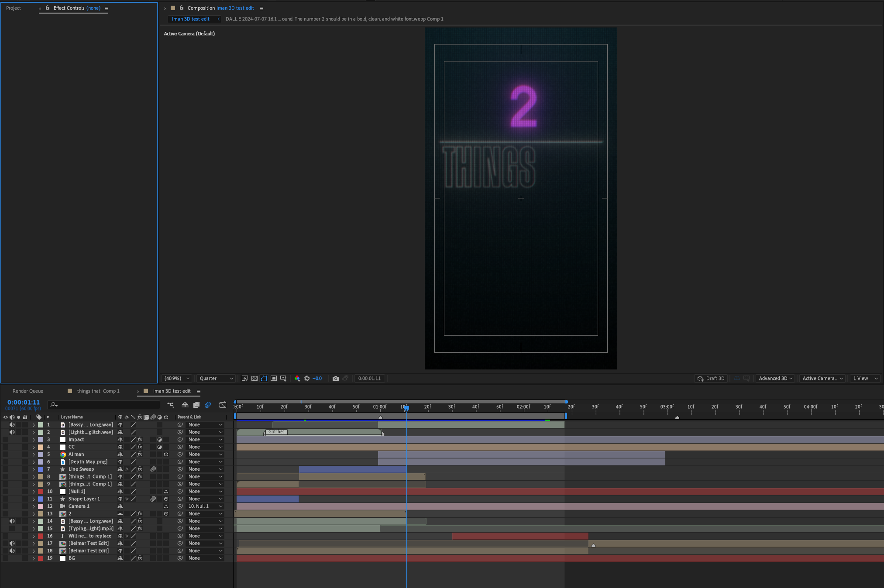
Task: Switch view to Active Camera
Action: tap(822, 378)
